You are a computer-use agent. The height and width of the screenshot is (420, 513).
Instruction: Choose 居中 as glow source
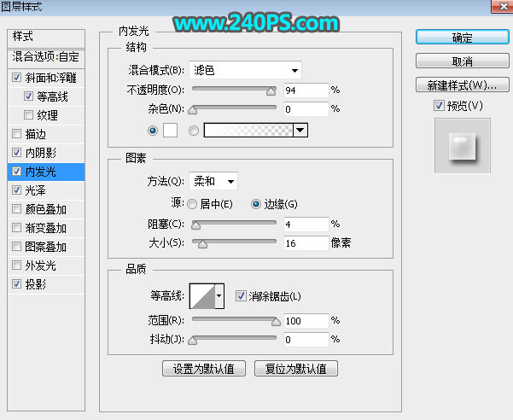coord(192,204)
